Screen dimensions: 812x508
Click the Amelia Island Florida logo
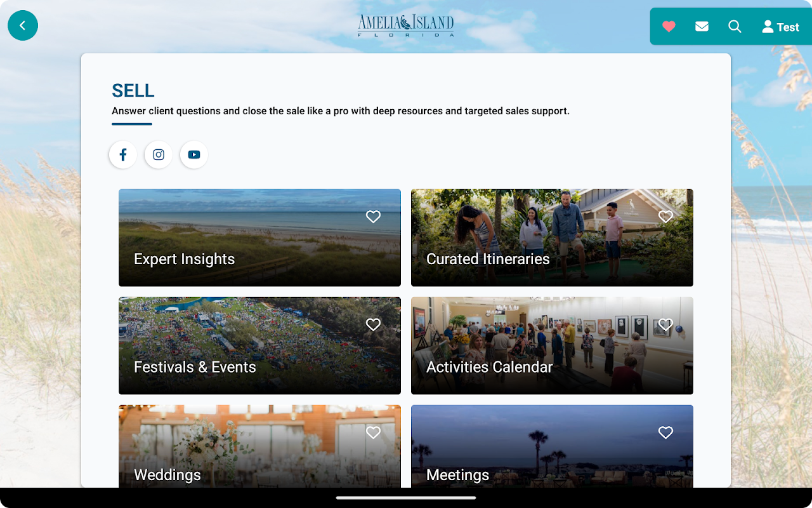pyautogui.click(x=406, y=25)
